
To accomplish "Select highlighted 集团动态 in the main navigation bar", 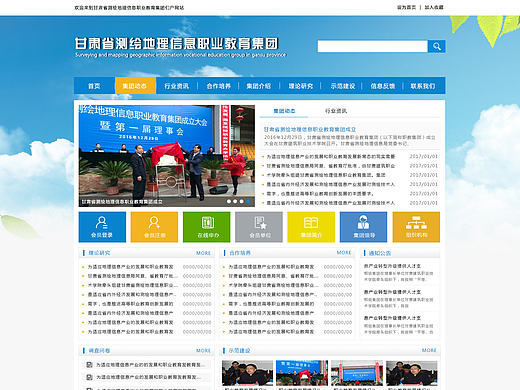I will [x=135, y=86].
